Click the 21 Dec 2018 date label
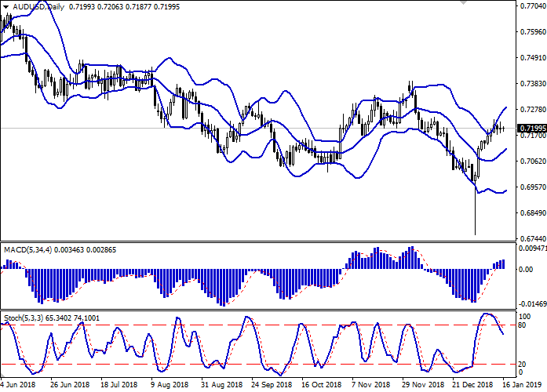 (472, 385)
